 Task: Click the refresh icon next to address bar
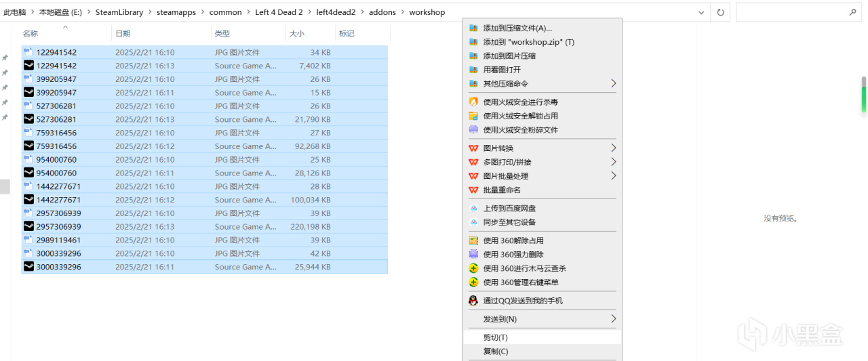pyautogui.click(x=720, y=12)
